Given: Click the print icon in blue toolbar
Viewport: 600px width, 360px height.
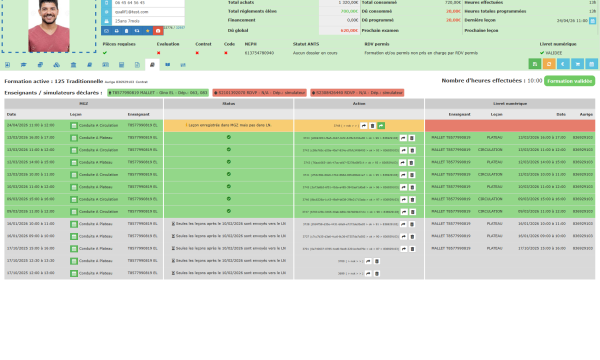Looking at the screenshot, I should (116, 31).
